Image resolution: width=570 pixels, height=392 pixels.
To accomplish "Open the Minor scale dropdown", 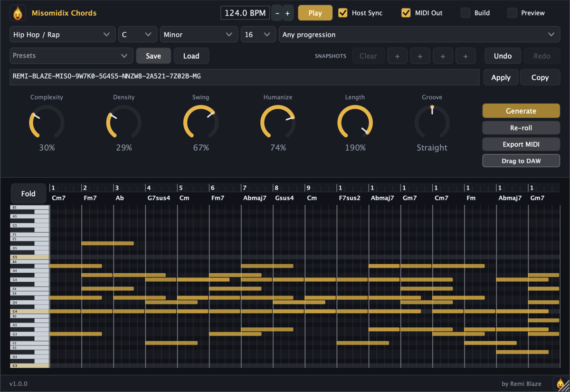I will [x=199, y=35].
